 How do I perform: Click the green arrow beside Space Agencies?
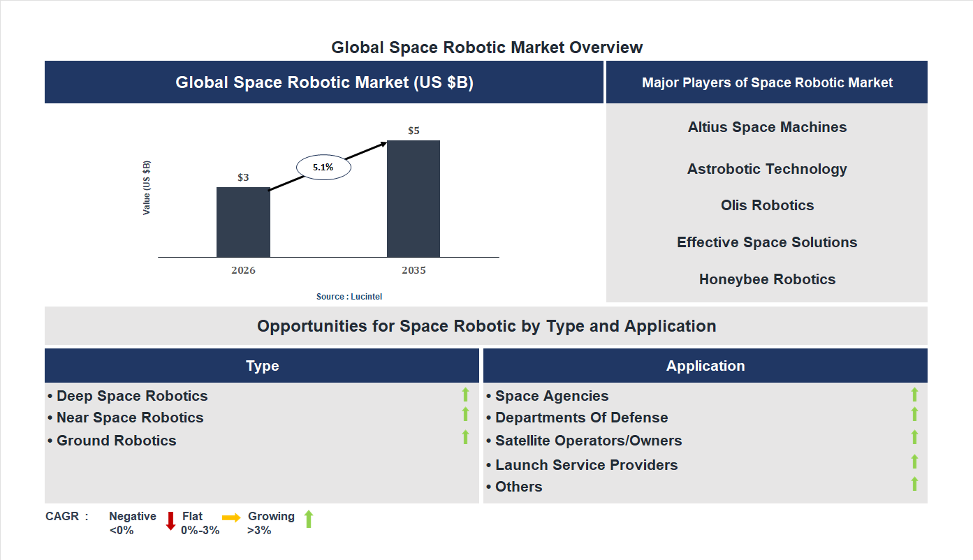[914, 395]
